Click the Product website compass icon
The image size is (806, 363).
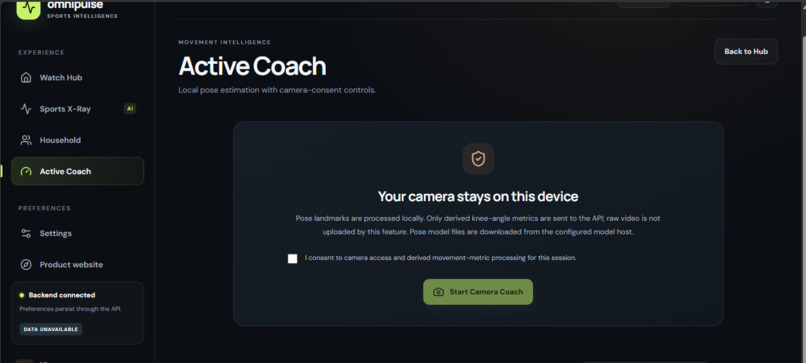(x=26, y=265)
